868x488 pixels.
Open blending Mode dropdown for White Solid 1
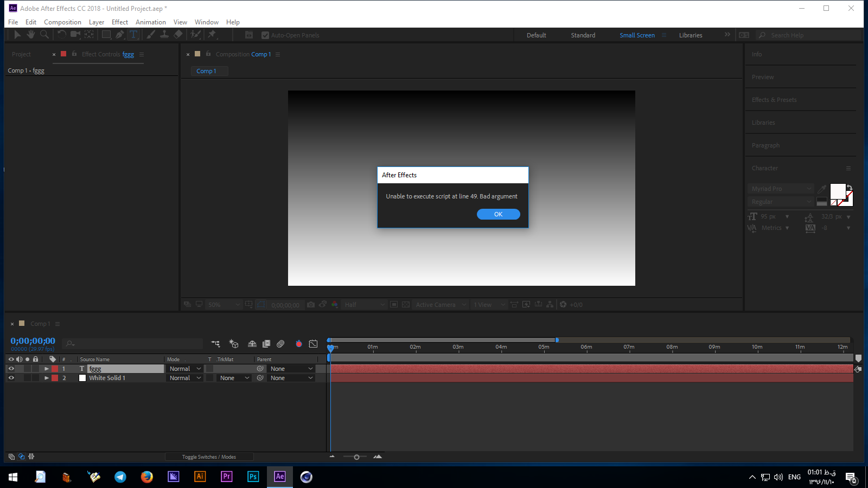click(184, 378)
